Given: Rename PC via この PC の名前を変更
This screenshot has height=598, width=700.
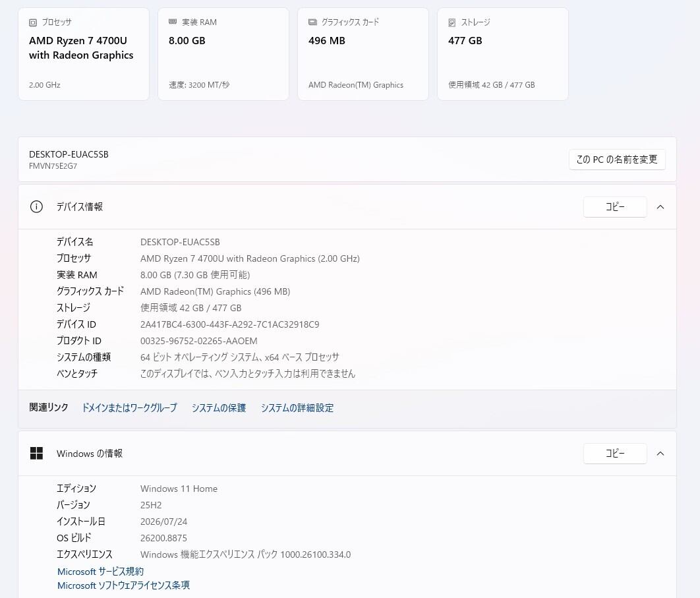Looking at the screenshot, I should [617, 160].
